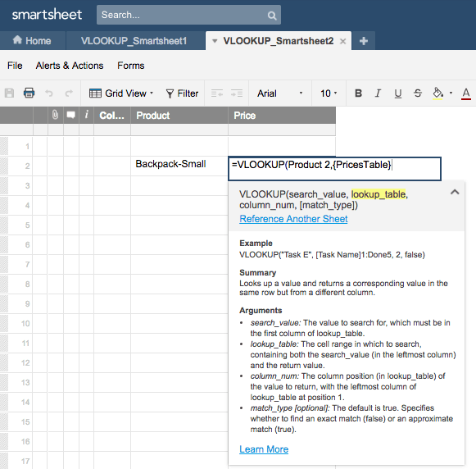The image size is (476, 469).
Task: Select row number 5
Action: [x=27, y=225]
